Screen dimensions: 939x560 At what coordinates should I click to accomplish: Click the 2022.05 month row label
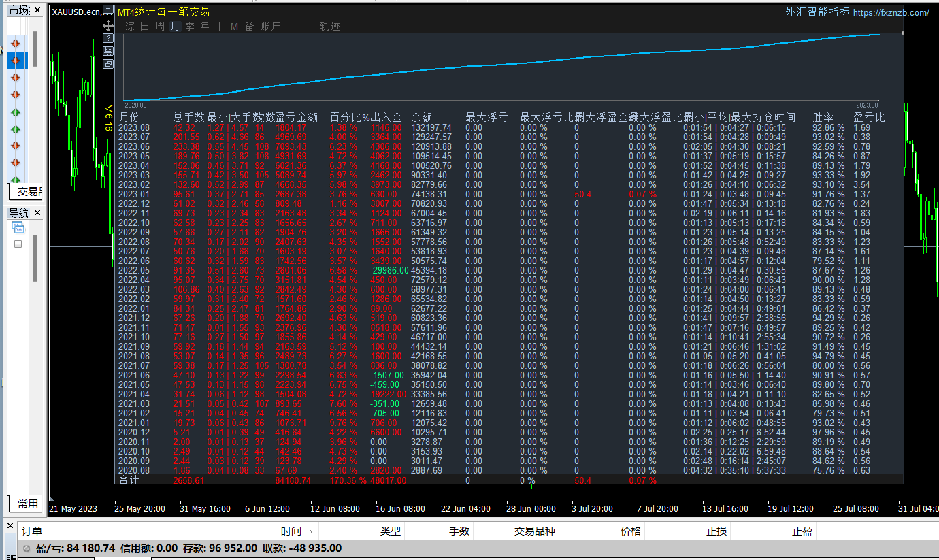click(x=134, y=270)
